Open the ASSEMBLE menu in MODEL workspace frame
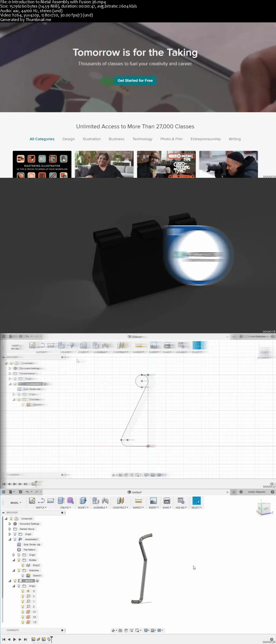276x644 pixels. 100,507
